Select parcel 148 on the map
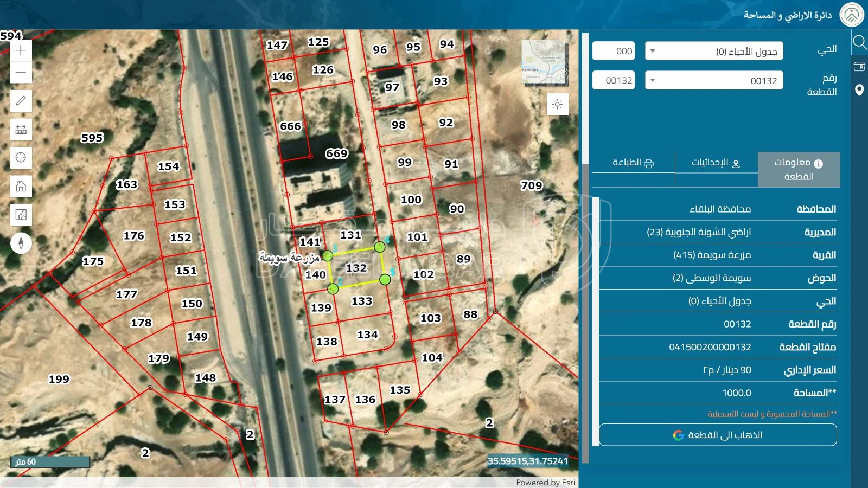This screenshot has width=868, height=488. (206, 378)
